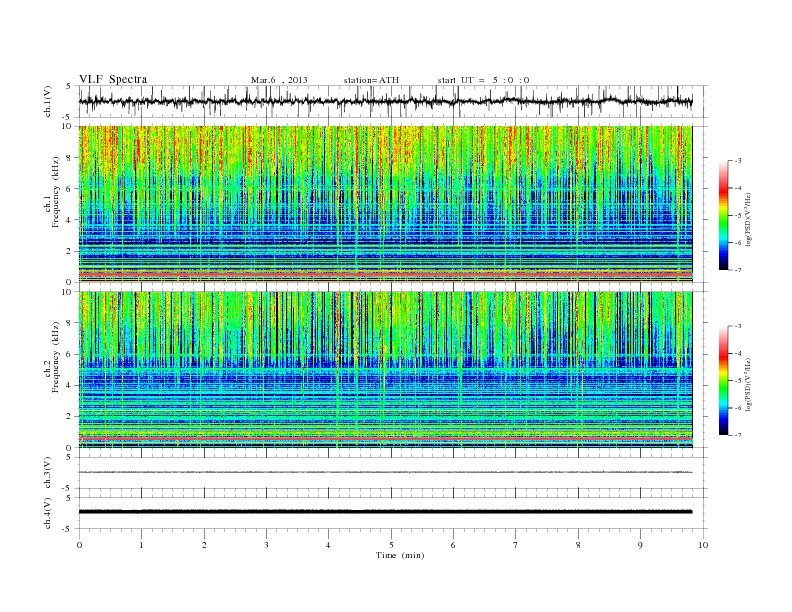
Task: Click inside the ch.1 spectrogram panel
Action: coord(385,204)
